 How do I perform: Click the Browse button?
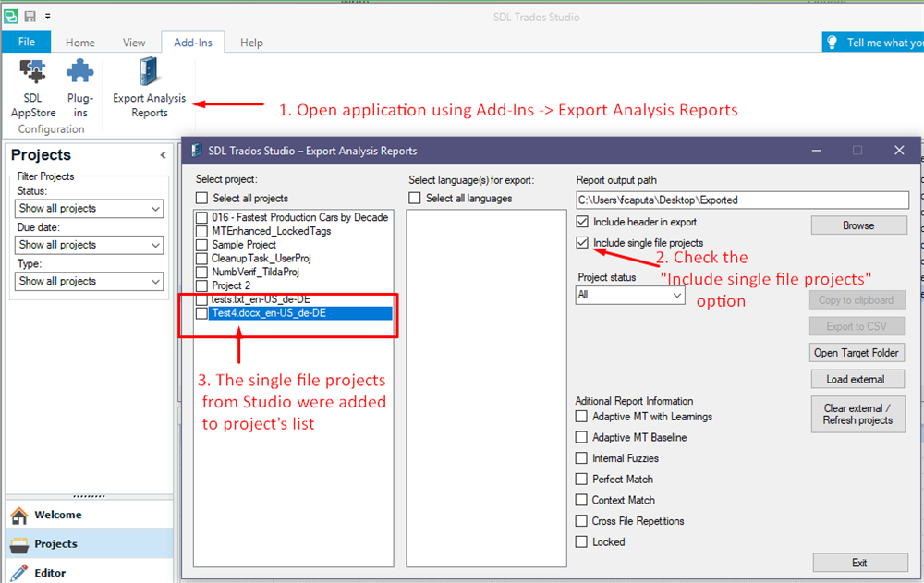(858, 225)
